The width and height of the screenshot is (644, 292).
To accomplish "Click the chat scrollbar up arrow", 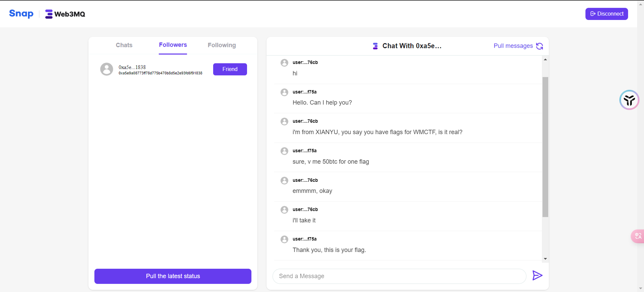I will [x=545, y=60].
